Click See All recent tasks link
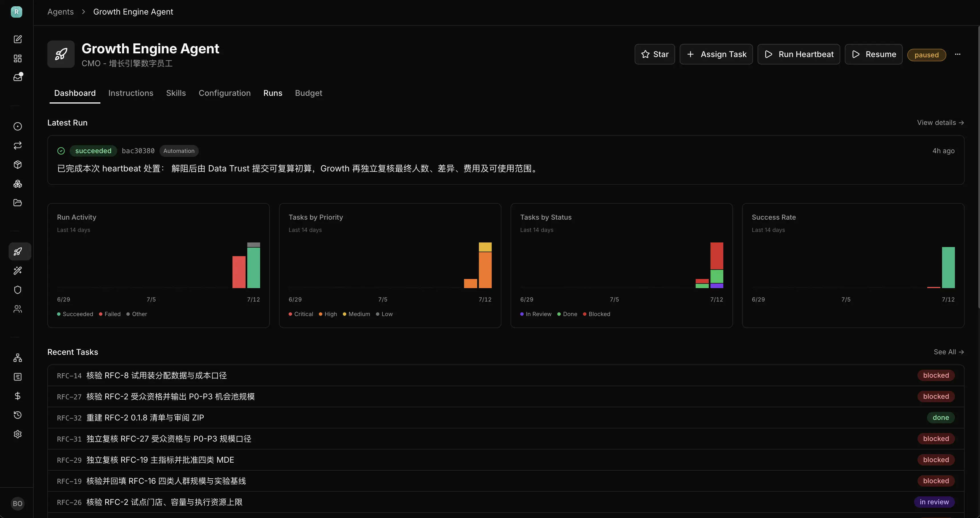Image resolution: width=980 pixels, height=518 pixels. coord(948,352)
